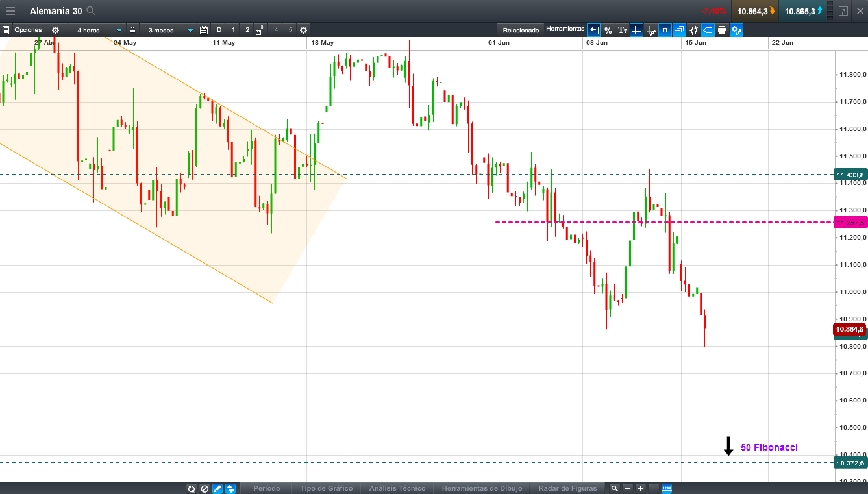
Task: Select the 11.433,8 price level label
Action: tap(850, 175)
